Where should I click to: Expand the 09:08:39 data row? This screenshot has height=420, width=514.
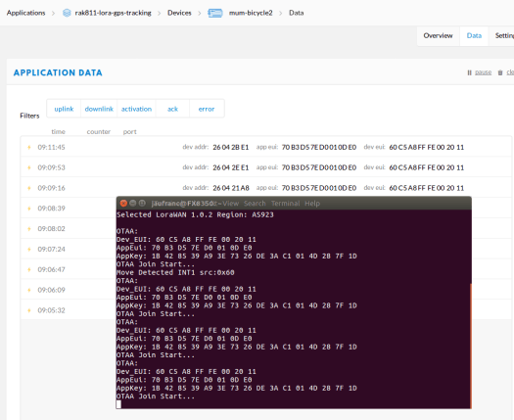[x=69, y=208]
